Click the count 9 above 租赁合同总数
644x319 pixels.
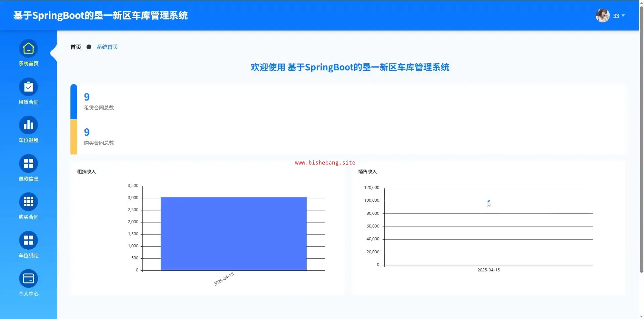(87, 97)
